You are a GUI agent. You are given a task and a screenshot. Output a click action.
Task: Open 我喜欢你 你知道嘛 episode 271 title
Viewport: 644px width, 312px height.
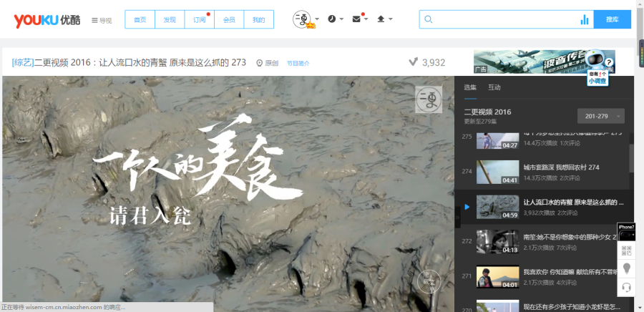point(571,272)
